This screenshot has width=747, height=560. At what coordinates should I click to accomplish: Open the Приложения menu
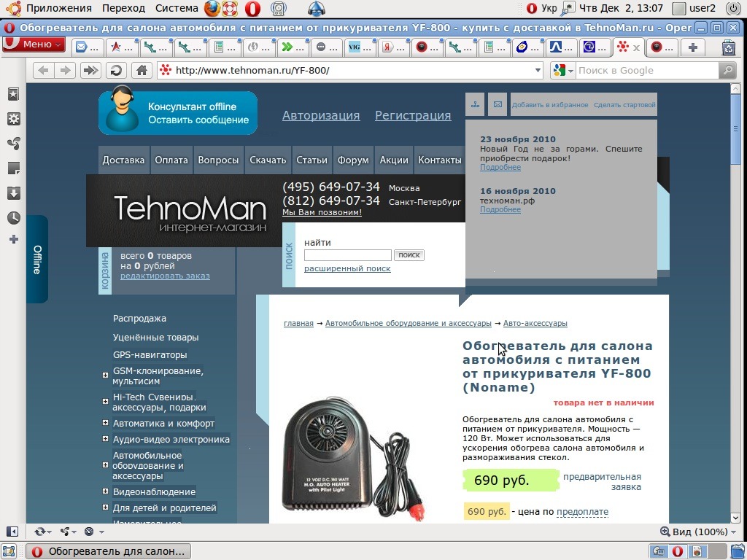tap(58, 8)
